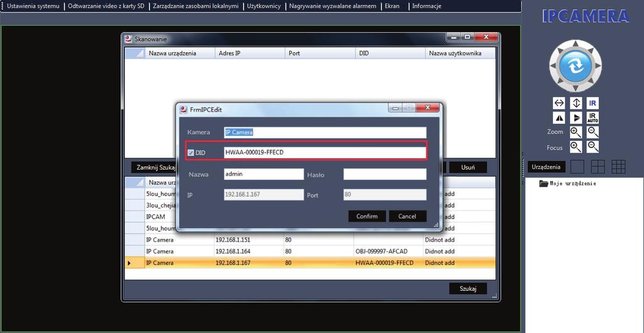Switch to four-view grid layout
This screenshot has width=644, height=333.
597,166
